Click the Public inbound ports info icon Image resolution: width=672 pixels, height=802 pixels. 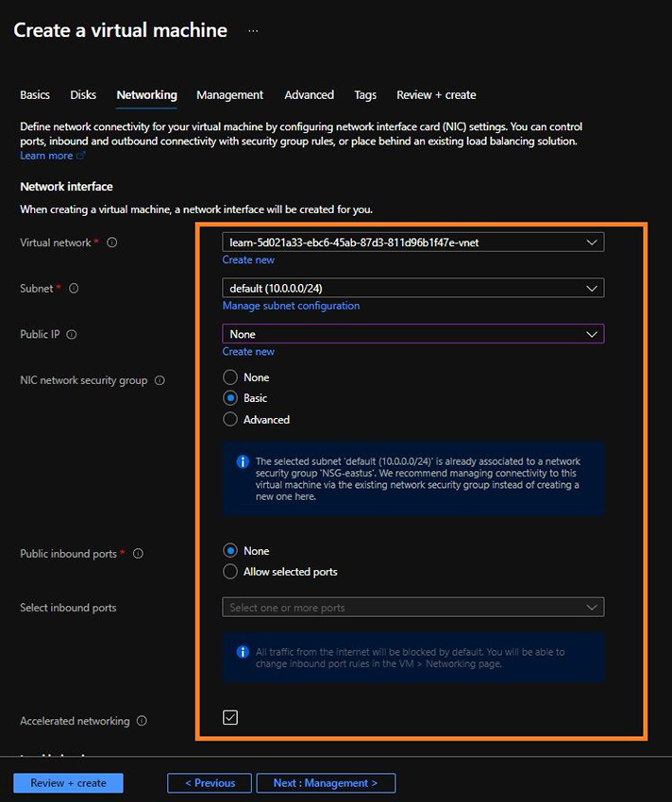pyautogui.click(x=139, y=554)
